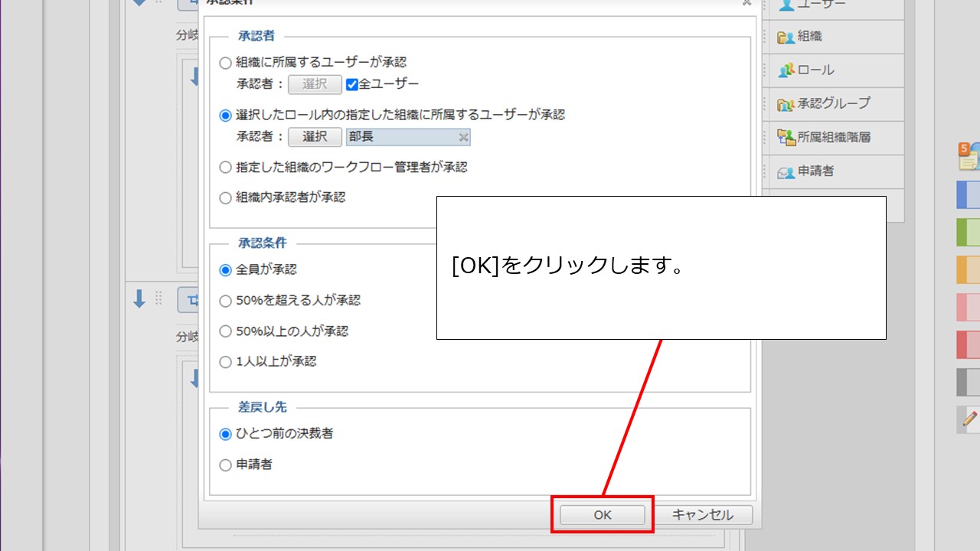This screenshot has height=551, width=980.
Task: Toggle the "全ユーザー" checkbox
Action: coord(352,84)
